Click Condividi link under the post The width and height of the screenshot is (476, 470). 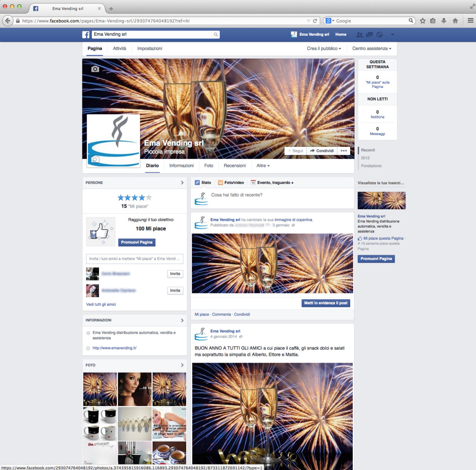242,315
